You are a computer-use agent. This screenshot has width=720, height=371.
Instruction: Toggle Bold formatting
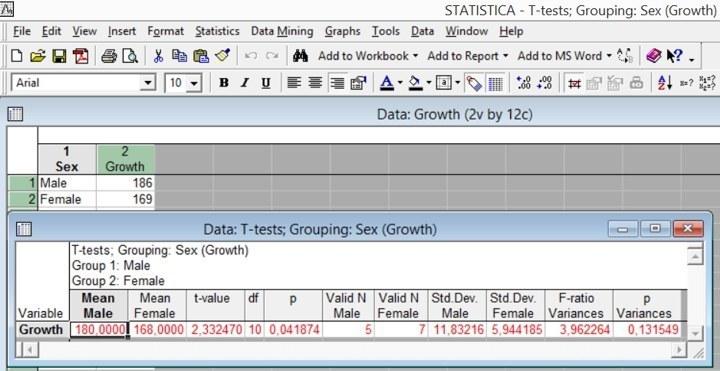224,83
